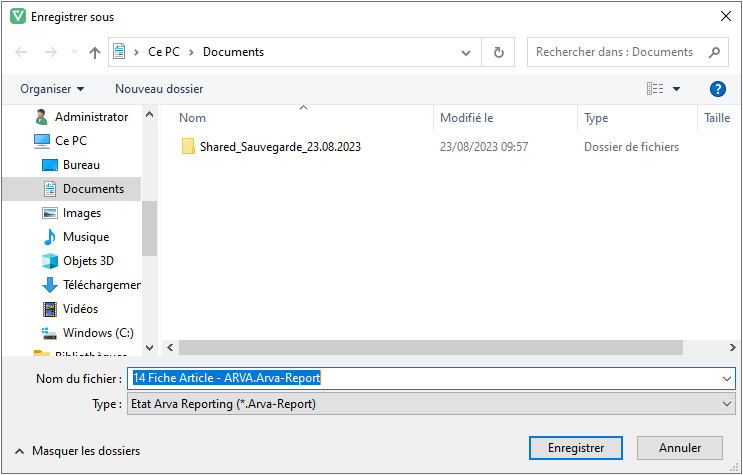
Task: Click the Téléchargements download arrow icon
Action: pos(50,285)
